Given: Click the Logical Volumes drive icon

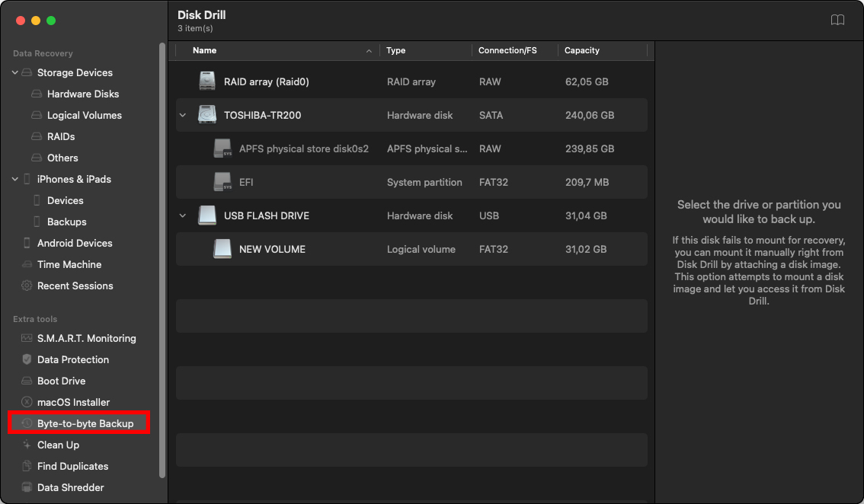Looking at the screenshot, I should click(37, 115).
